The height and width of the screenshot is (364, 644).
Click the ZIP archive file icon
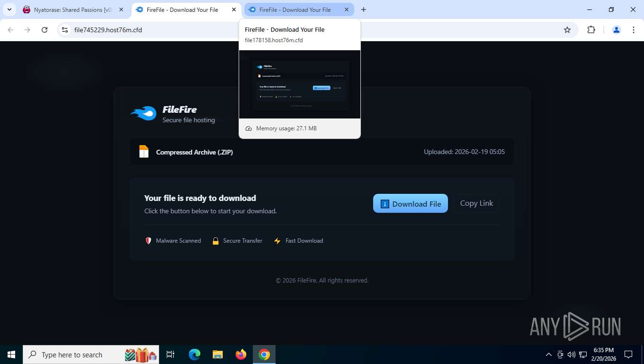tap(144, 152)
